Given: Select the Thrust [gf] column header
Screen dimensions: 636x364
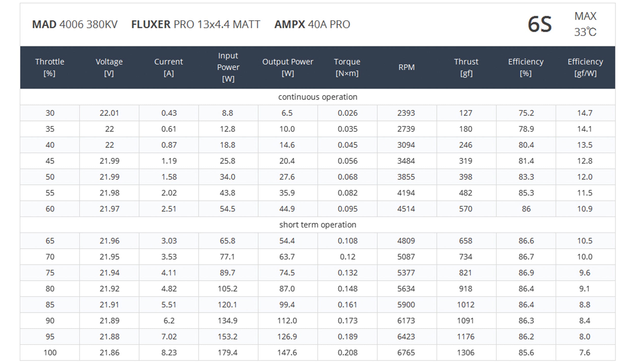Looking at the screenshot, I should pos(466,67).
